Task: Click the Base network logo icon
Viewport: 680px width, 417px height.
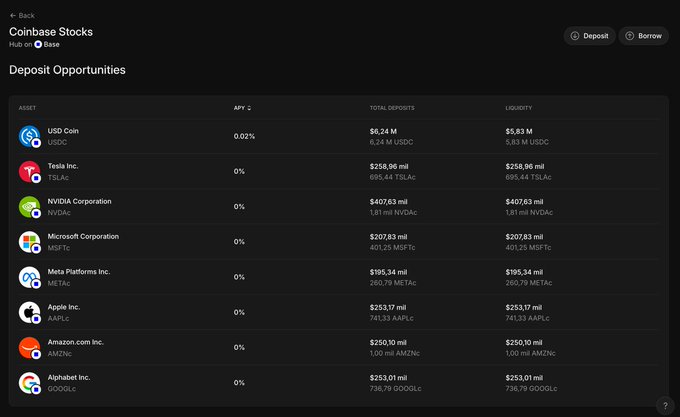Action: click(38, 44)
